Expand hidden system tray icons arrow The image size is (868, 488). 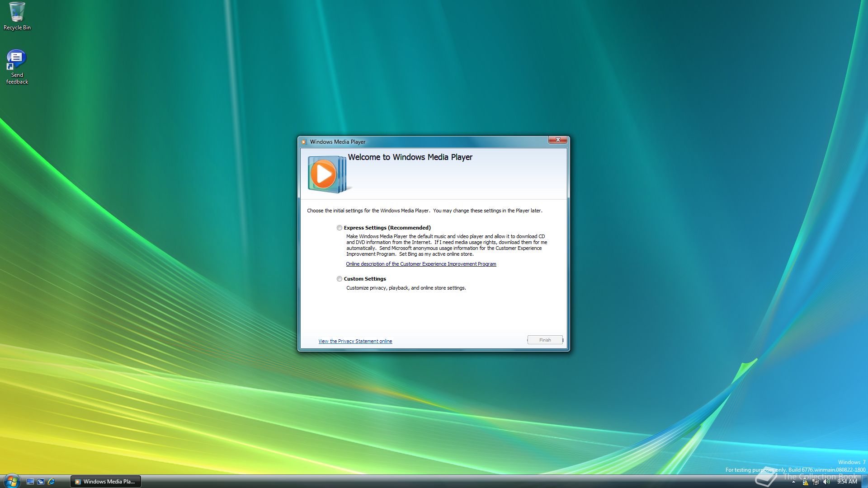pyautogui.click(x=793, y=482)
